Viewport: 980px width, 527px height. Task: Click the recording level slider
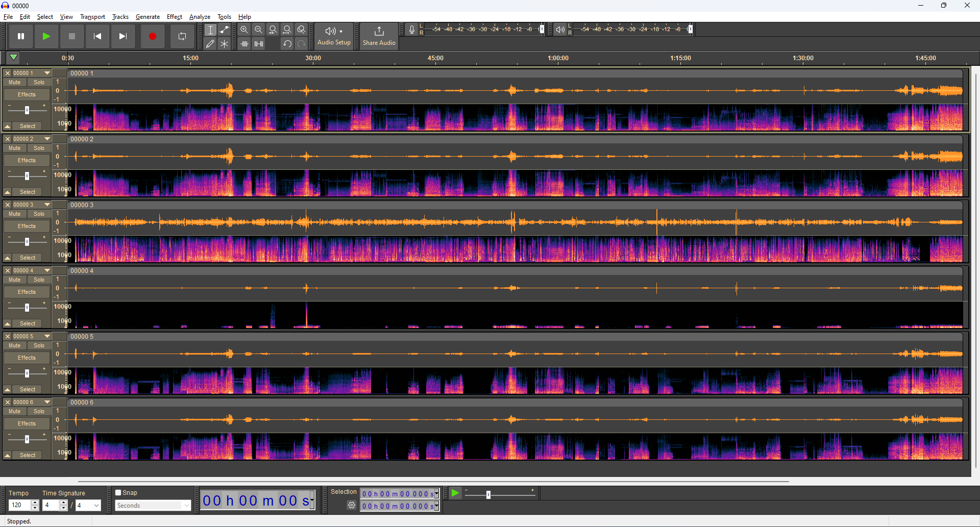click(542, 29)
